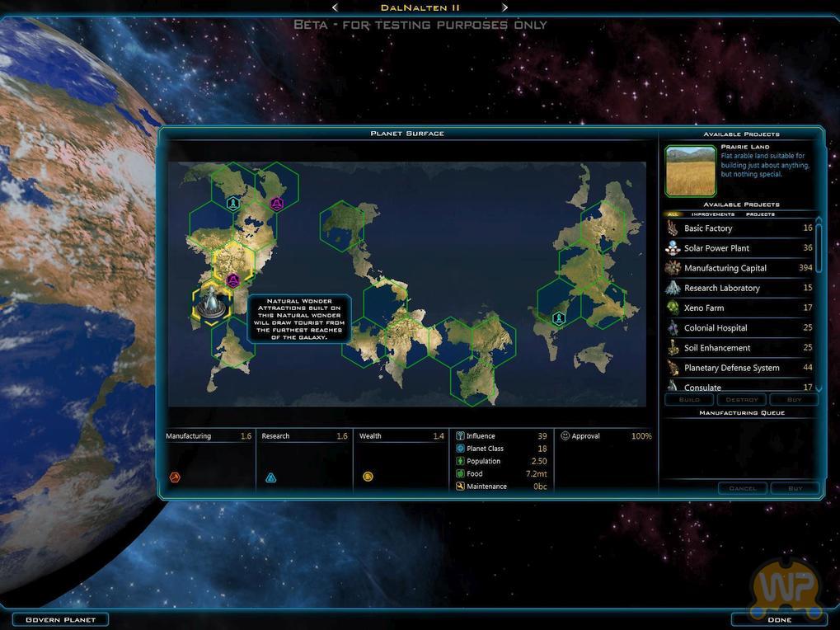Click the Solar Power Plant icon
The image size is (840, 630).
point(673,248)
